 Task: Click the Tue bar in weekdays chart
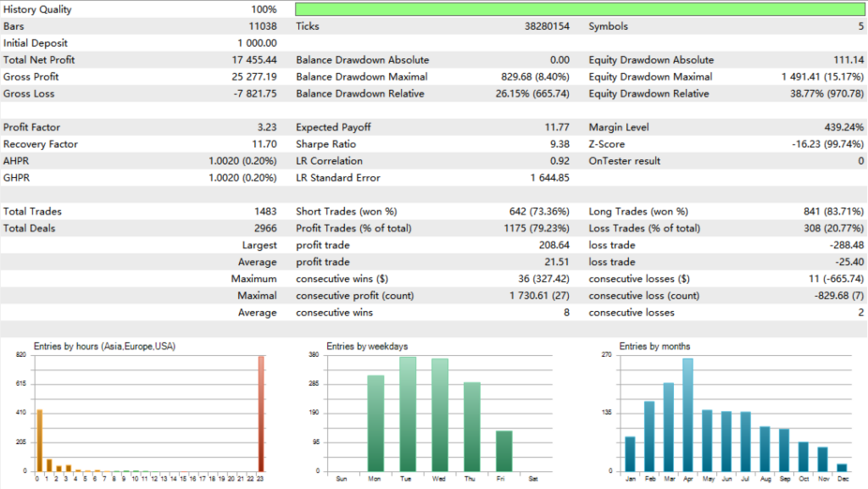click(x=408, y=414)
